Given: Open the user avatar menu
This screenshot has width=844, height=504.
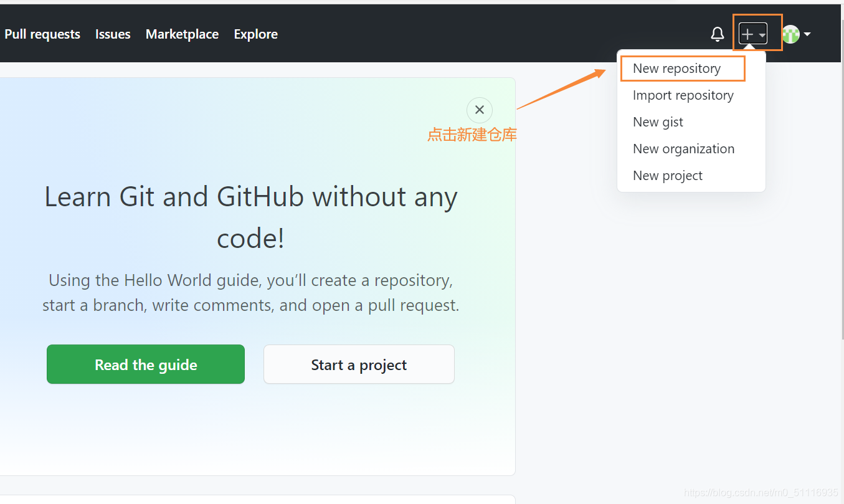Looking at the screenshot, I should (x=796, y=34).
